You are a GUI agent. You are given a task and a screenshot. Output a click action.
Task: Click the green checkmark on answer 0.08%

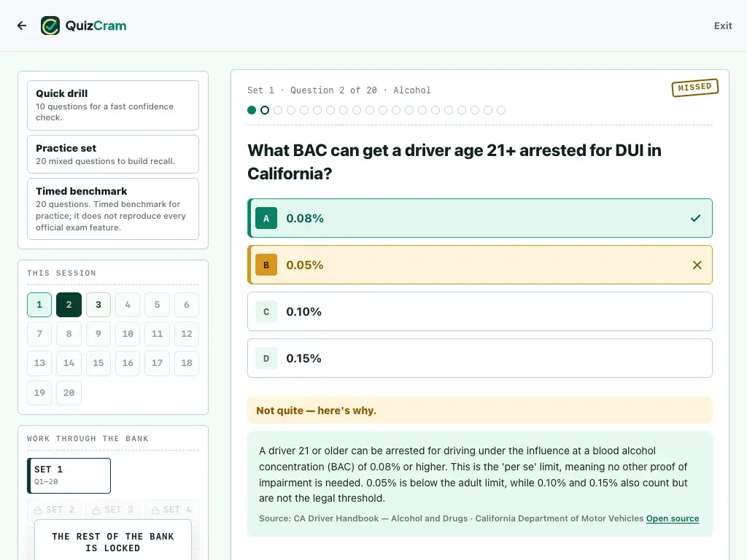[695, 218]
